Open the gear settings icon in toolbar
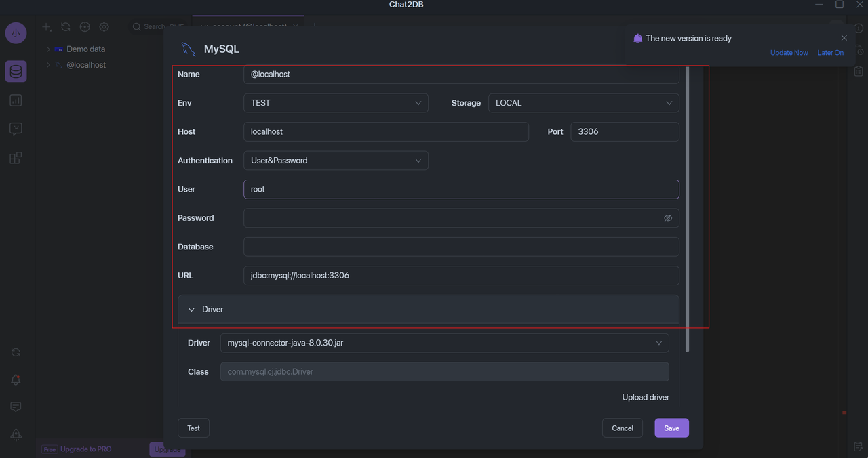 tap(104, 27)
